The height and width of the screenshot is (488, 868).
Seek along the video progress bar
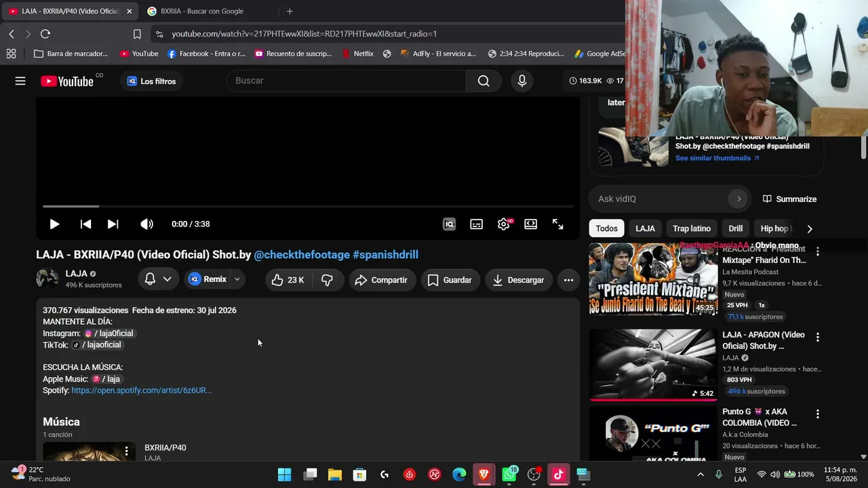point(308,206)
